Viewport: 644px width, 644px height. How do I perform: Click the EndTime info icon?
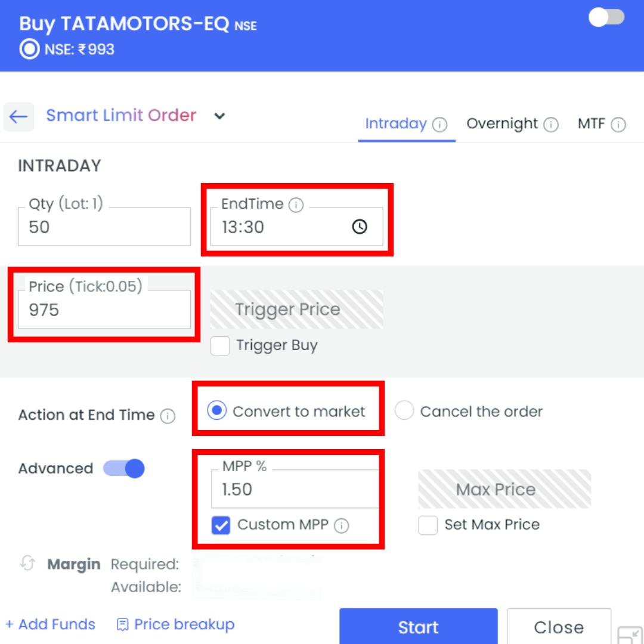tap(296, 205)
